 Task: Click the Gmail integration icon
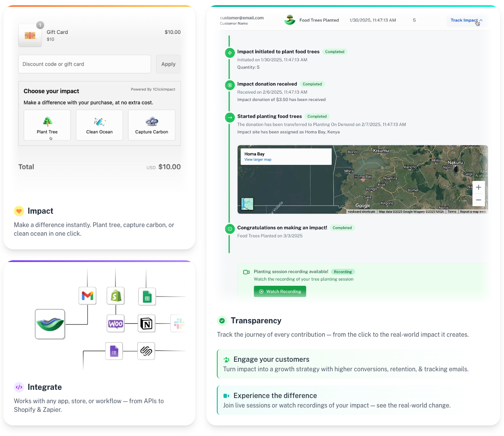pos(87,296)
